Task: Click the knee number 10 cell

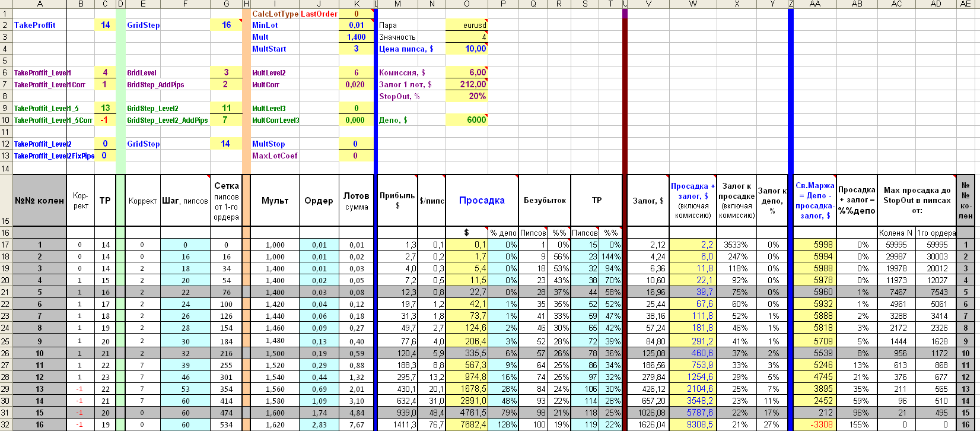Action: [x=40, y=354]
